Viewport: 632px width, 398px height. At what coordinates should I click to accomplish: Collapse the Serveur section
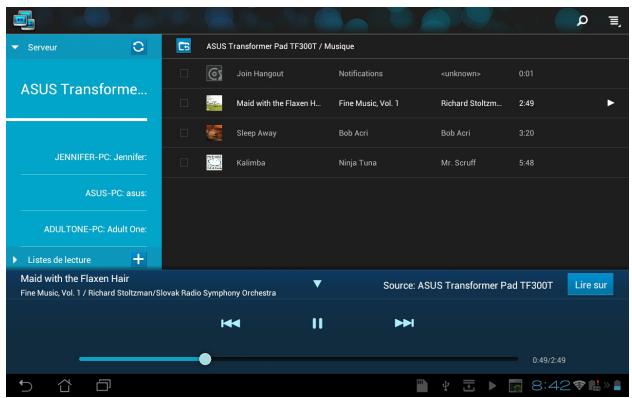15,47
